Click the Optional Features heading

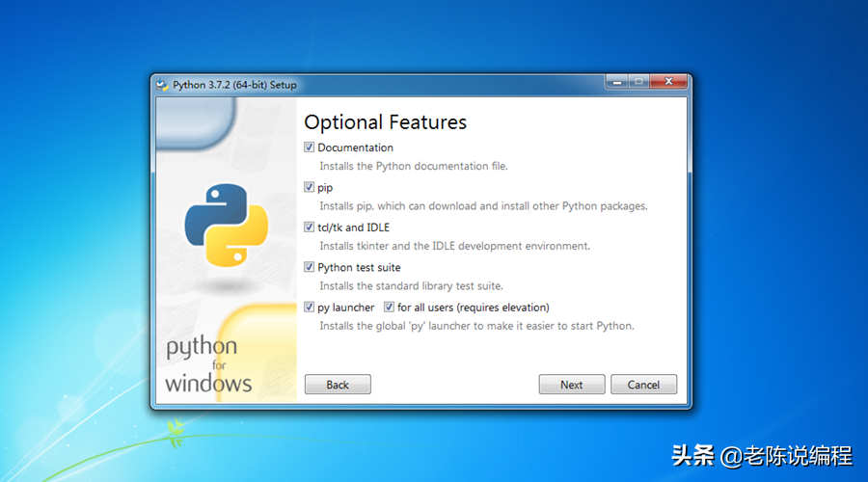[x=385, y=122]
